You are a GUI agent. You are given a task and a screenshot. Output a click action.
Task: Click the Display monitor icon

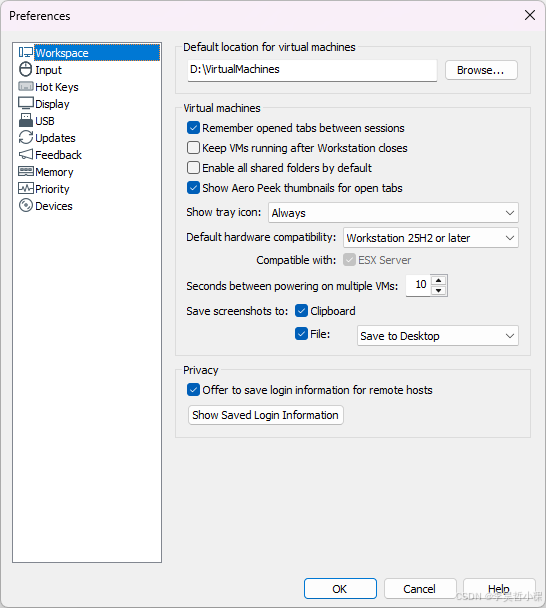point(26,104)
